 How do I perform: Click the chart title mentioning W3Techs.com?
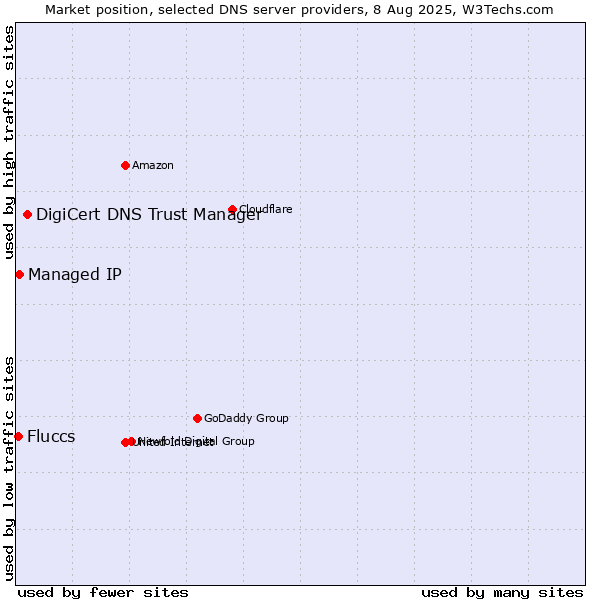299,10
